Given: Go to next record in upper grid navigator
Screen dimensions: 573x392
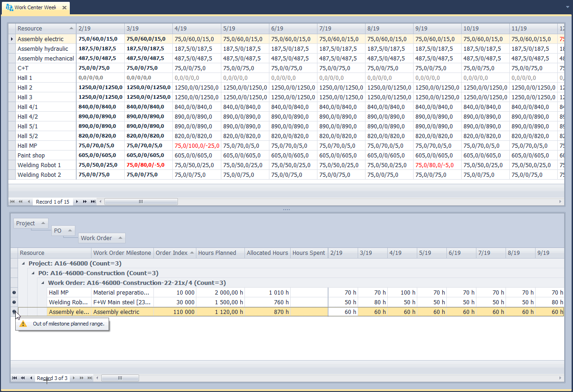Looking at the screenshot, I should point(77,202).
